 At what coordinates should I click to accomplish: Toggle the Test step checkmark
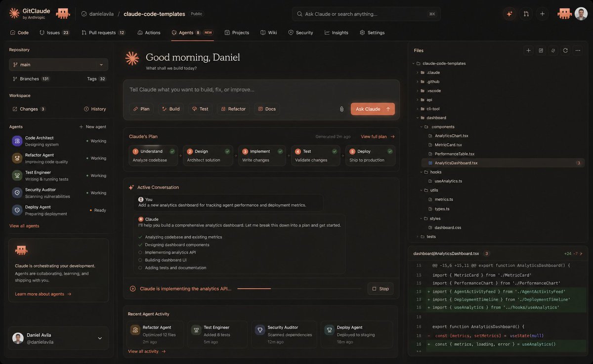335,151
